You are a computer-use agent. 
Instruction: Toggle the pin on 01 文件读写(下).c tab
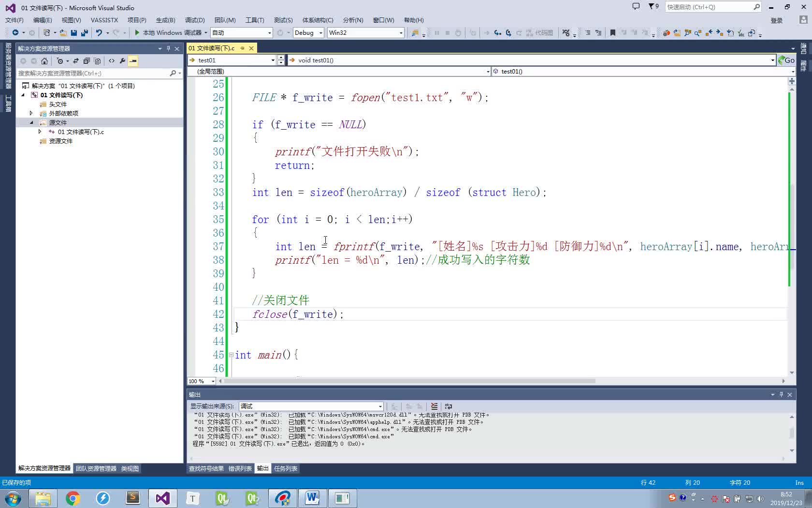tap(243, 48)
